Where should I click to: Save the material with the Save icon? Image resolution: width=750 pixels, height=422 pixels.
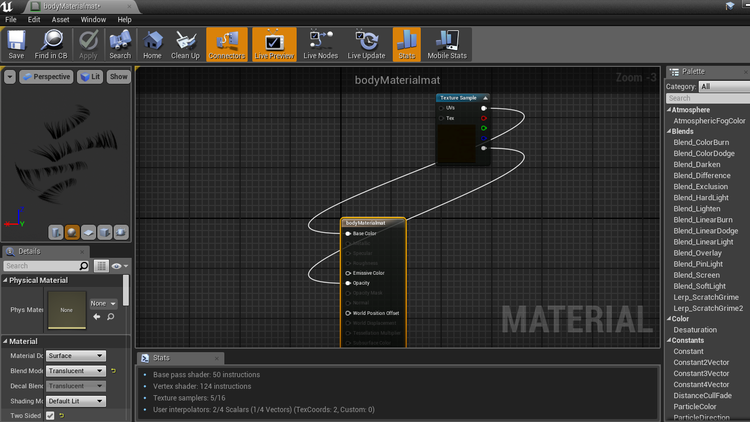(x=16, y=44)
